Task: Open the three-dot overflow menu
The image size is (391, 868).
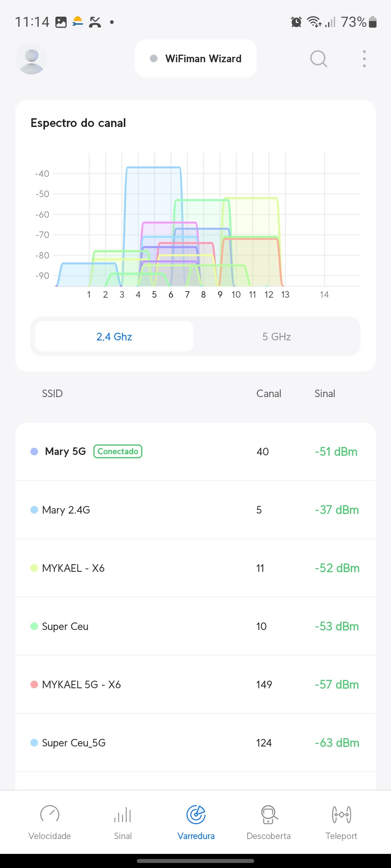Action: 364,59
